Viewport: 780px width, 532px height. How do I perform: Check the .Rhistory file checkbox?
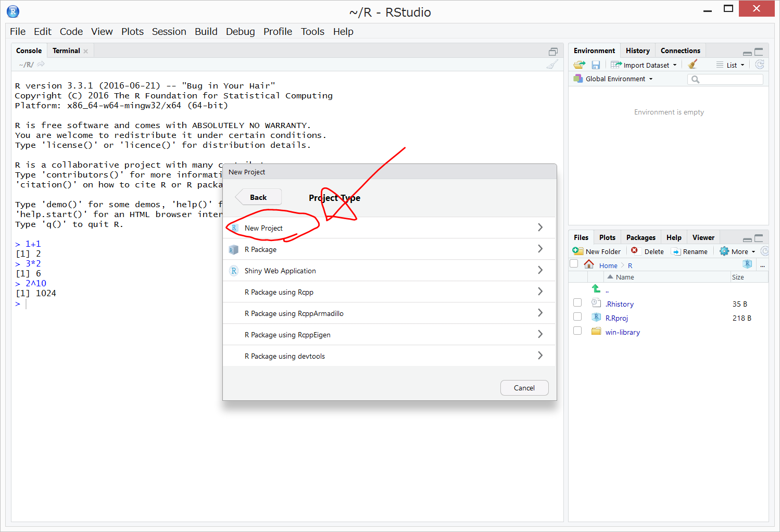tap(577, 303)
